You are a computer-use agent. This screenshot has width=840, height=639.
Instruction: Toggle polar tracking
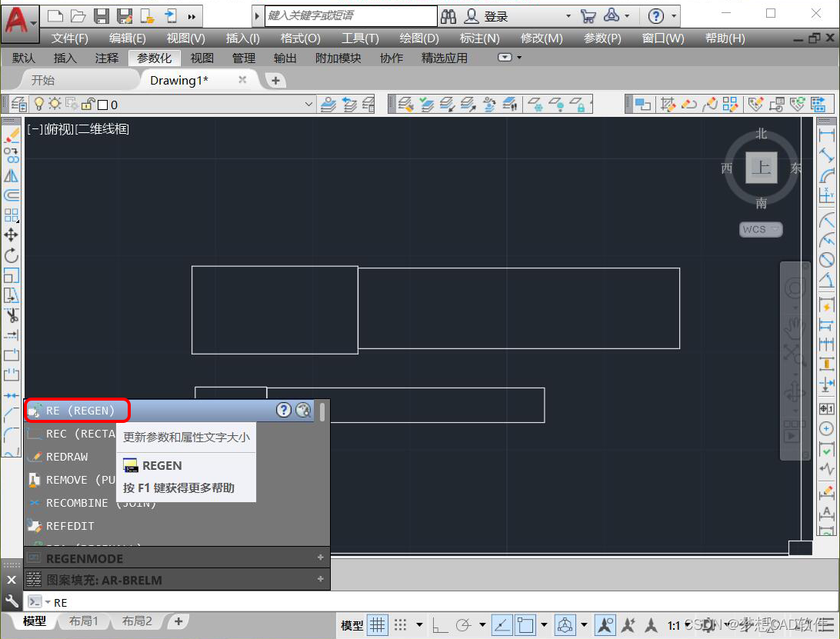(463, 624)
